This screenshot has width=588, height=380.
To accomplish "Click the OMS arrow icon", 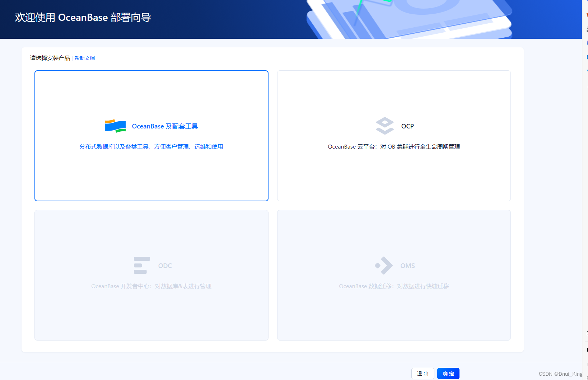I will click(x=384, y=265).
